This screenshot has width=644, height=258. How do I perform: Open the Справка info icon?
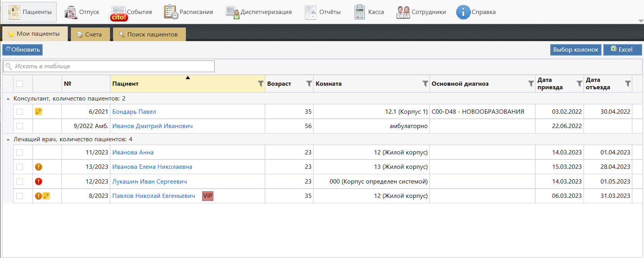click(463, 12)
